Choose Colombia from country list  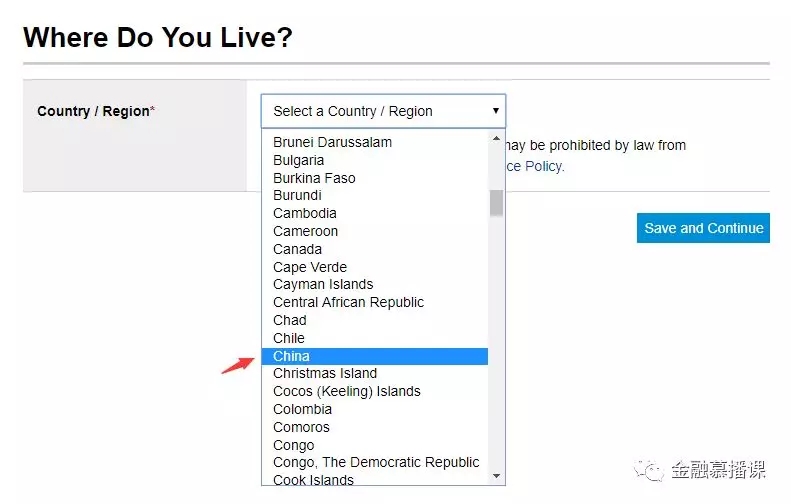point(302,409)
